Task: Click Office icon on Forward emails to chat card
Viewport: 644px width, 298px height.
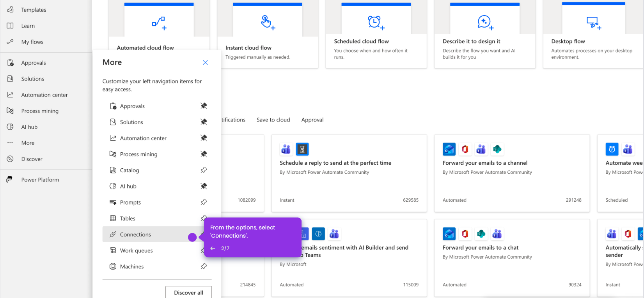Action: (465, 234)
